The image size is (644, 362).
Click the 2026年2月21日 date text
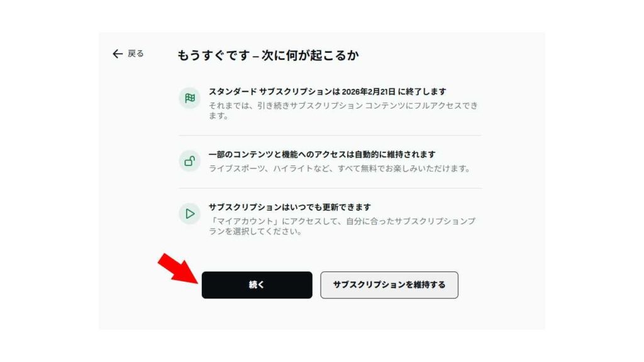369,92
